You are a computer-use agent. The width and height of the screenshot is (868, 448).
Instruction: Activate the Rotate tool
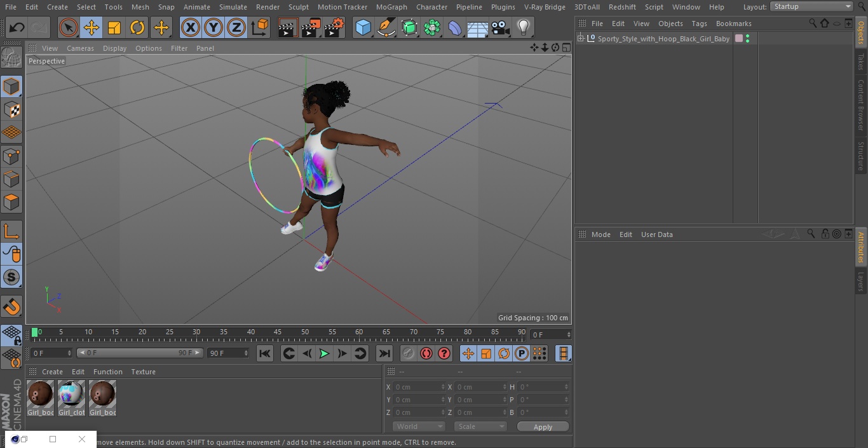137,27
